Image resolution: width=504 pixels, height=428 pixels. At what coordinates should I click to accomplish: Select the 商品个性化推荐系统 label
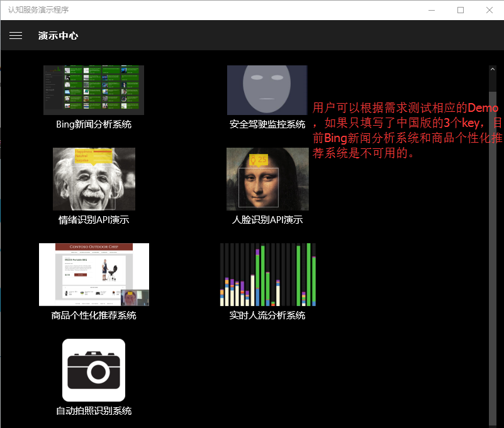coord(94,316)
